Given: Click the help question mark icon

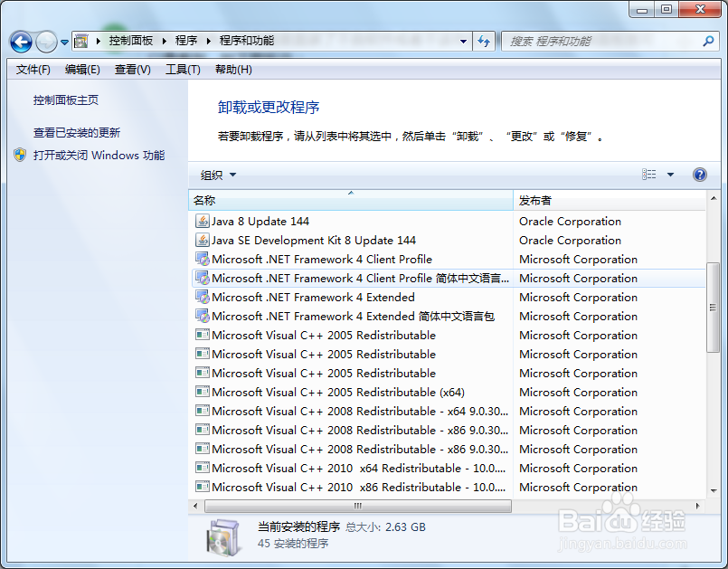Looking at the screenshot, I should [x=699, y=175].
